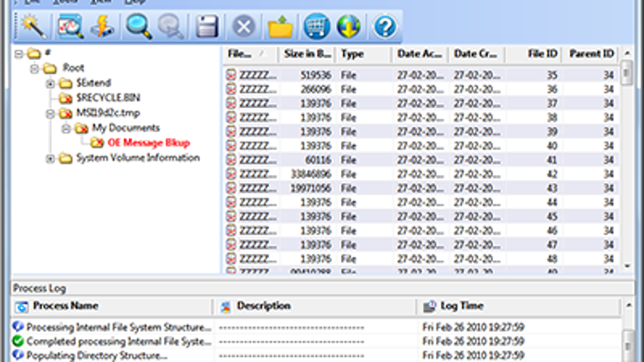Click the image scan magnifier toolbar icon
The width and height of the screenshot is (644, 362).
tap(70, 26)
